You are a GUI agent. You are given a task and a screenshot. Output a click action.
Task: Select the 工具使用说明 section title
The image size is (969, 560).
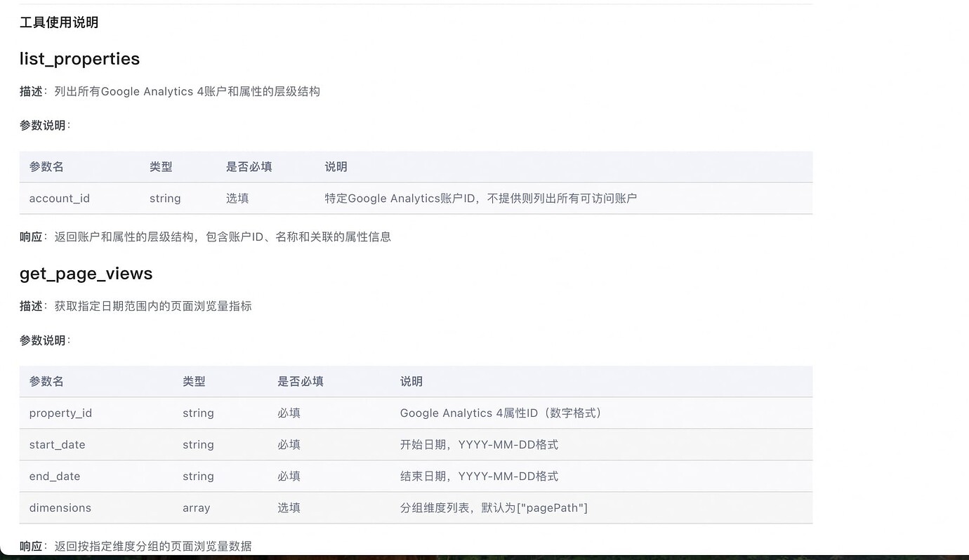click(59, 22)
